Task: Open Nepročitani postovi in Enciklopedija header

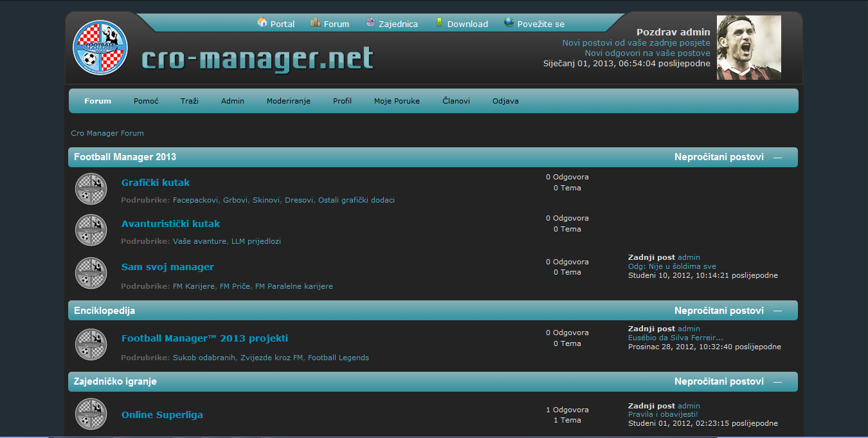Action: (719, 311)
